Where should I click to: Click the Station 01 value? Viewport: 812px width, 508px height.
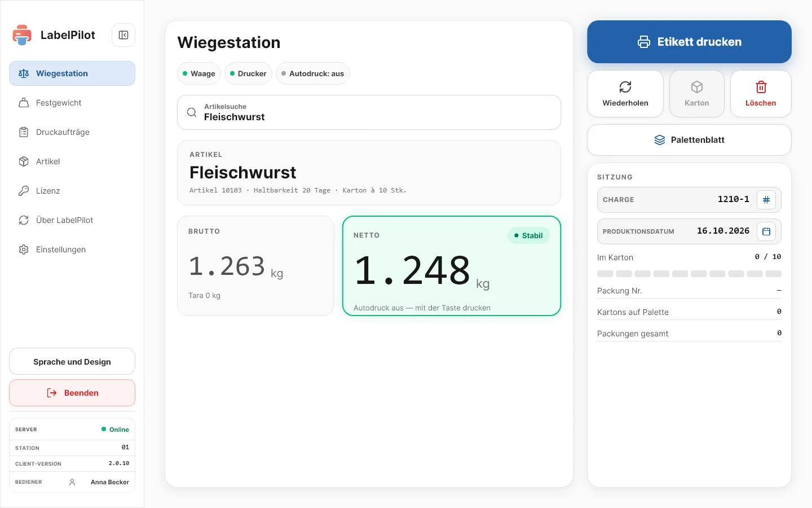[125, 447]
